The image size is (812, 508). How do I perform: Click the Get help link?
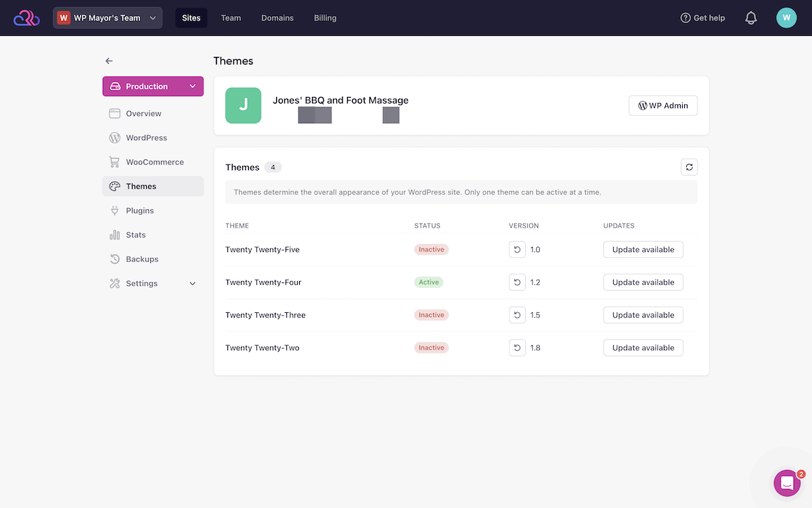click(x=702, y=18)
